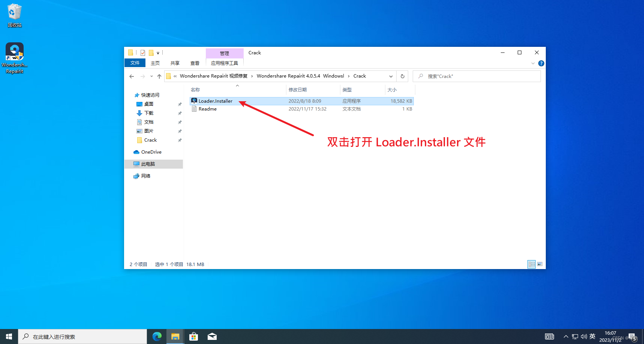Click the New Folder quick access toolbar icon
644x344 pixels.
[x=151, y=53]
